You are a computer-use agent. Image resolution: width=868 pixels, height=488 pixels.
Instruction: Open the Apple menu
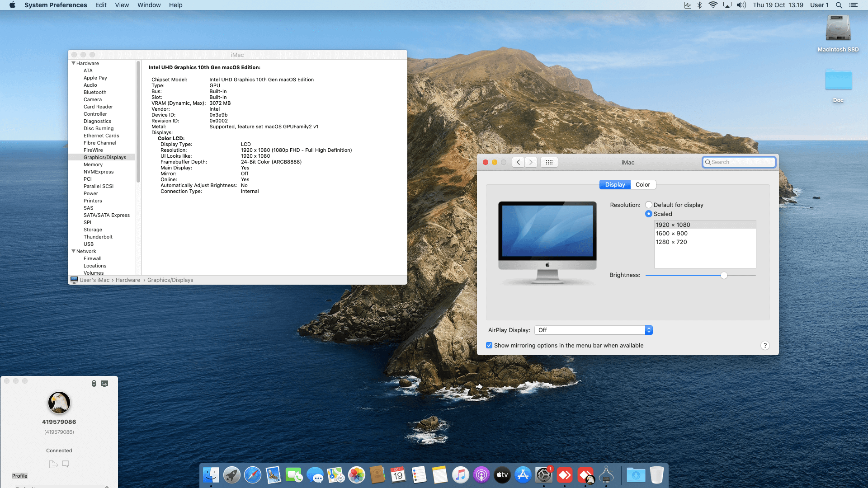(12, 5)
